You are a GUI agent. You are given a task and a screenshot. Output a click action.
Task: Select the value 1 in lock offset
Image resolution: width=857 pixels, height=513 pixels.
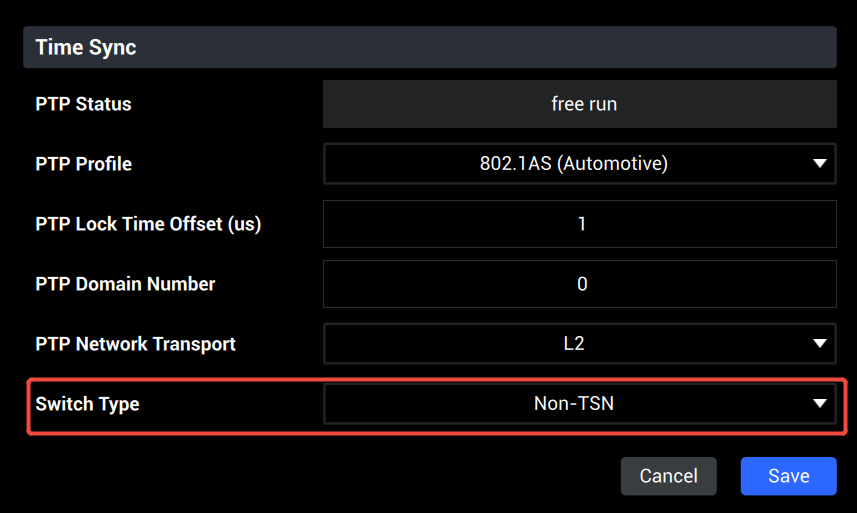point(582,223)
